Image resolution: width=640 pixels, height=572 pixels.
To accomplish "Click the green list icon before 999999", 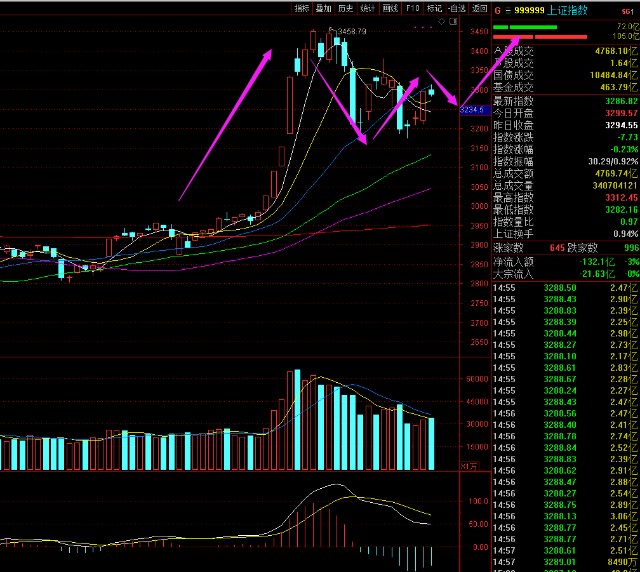I will (508, 11).
